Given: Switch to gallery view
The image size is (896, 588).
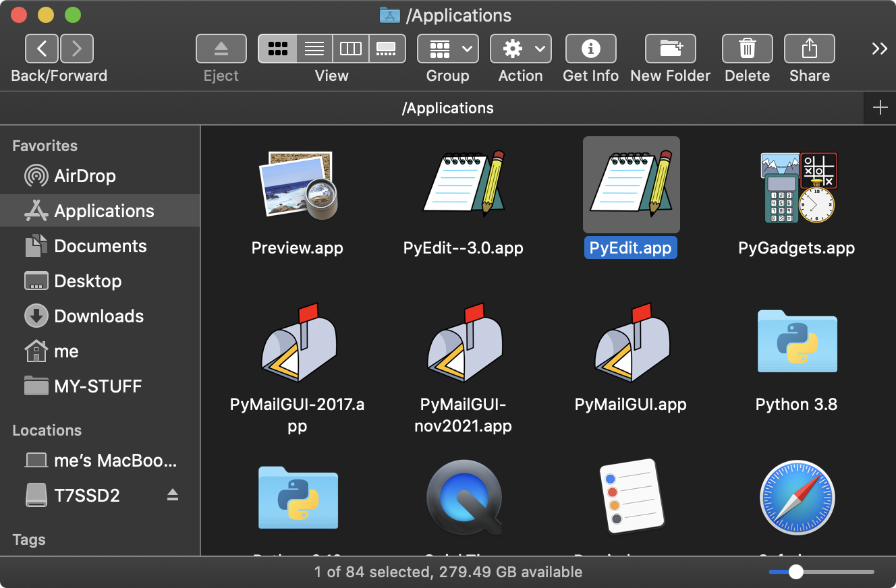Looking at the screenshot, I should click(x=387, y=49).
